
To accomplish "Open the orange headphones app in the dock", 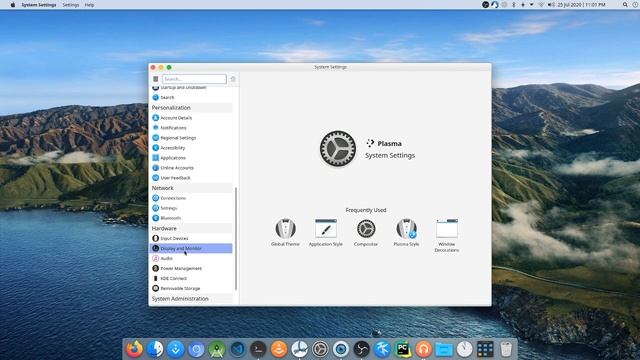I will pos(423,349).
